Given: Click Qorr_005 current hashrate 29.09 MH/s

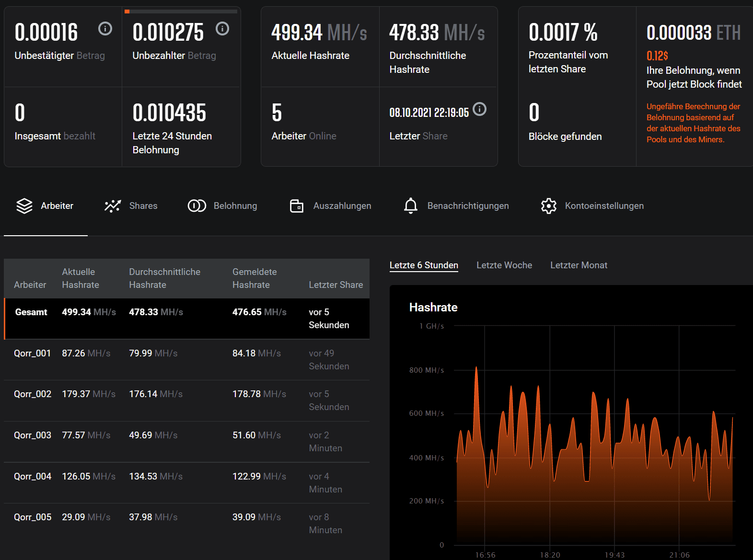Looking at the screenshot, I should (86, 517).
